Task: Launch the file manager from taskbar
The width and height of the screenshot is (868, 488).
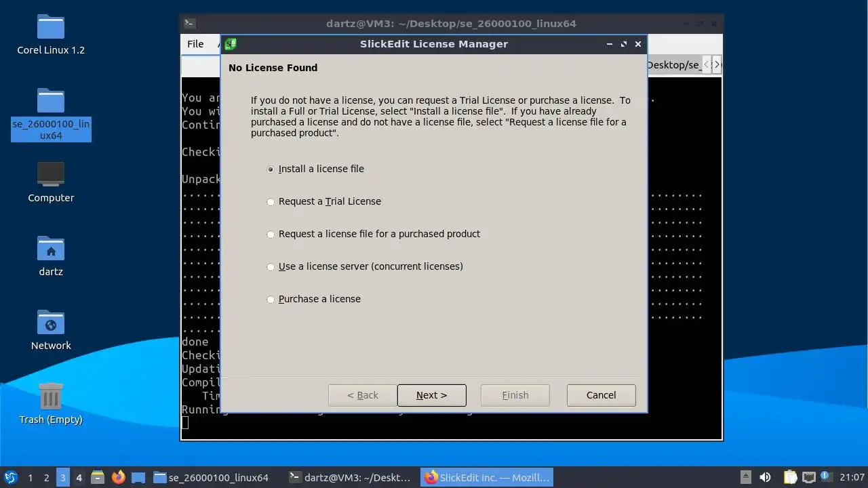Action: click(x=98, y=477)
